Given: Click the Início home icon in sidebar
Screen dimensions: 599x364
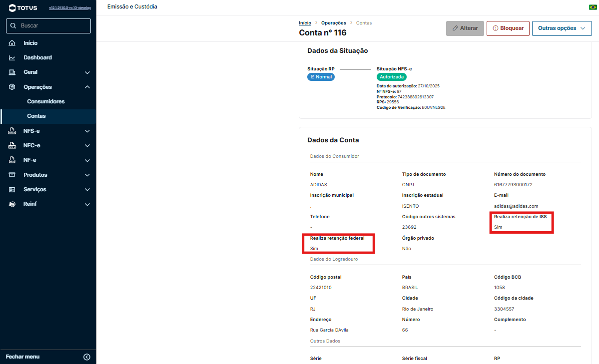Looking at the screenshot, I should (12, 43).
